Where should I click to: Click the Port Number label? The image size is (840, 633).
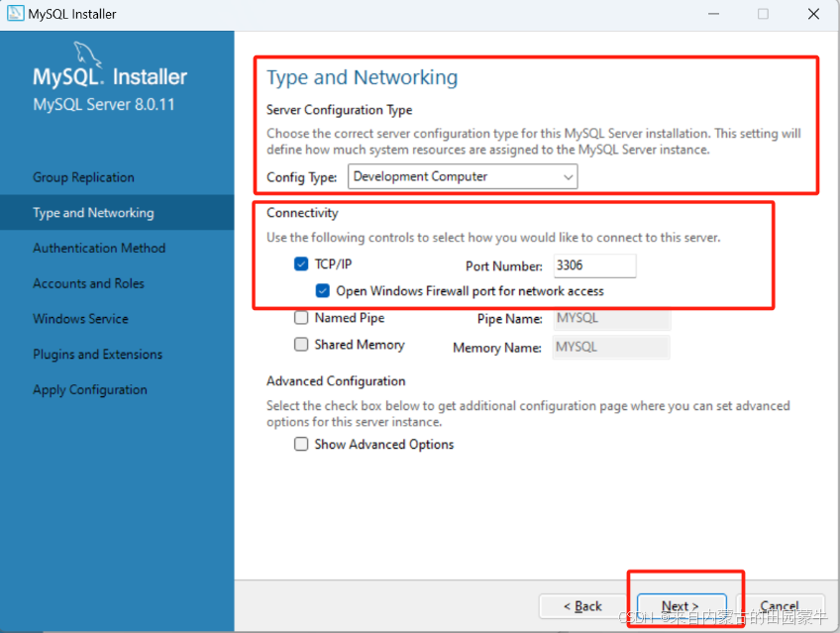coord(504,266)
